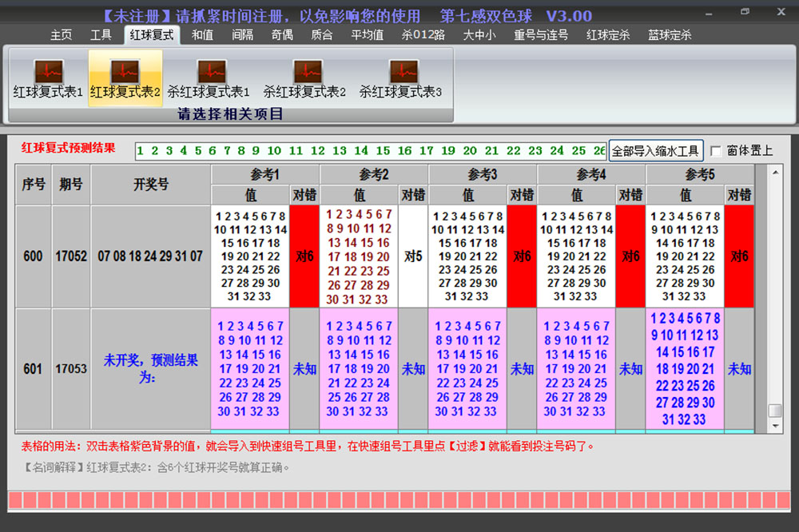Click the draw number 07 08 18 24 29 31 07

pos(150,256)
